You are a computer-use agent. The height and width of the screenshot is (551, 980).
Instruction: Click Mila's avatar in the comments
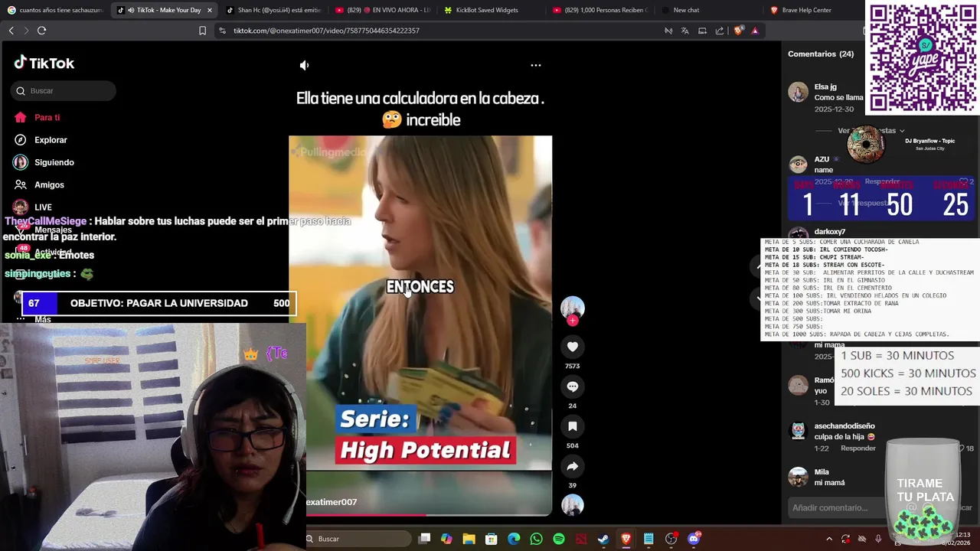(799, 477)
